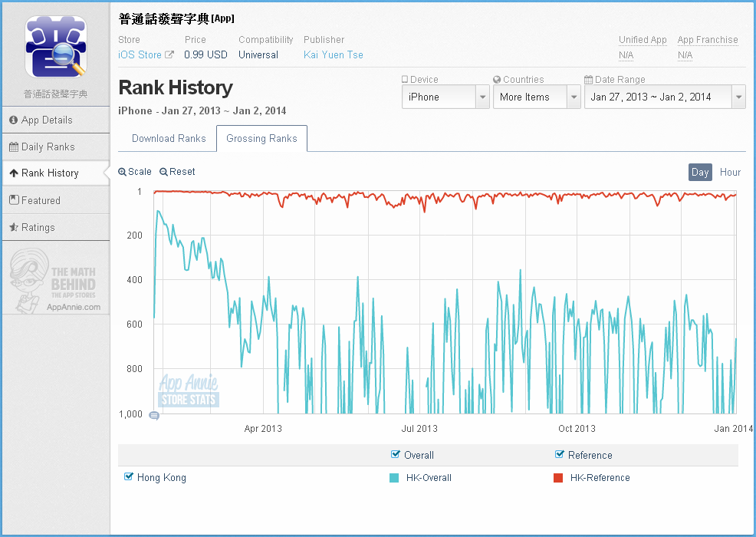The image size is (756, 537).
Task: Click the Reset magnifier icon
Action: tap(163, 173)
